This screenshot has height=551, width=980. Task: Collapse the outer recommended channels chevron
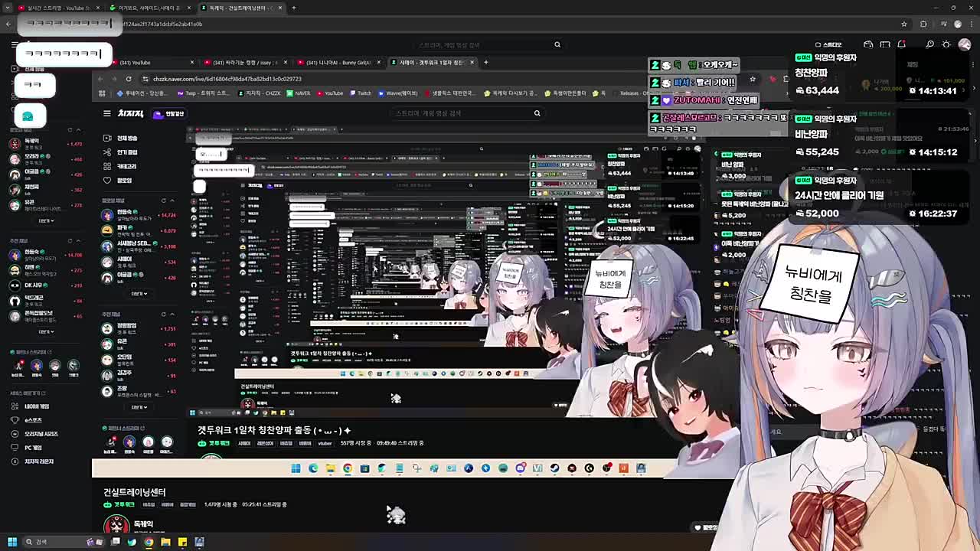coord(79,241)
